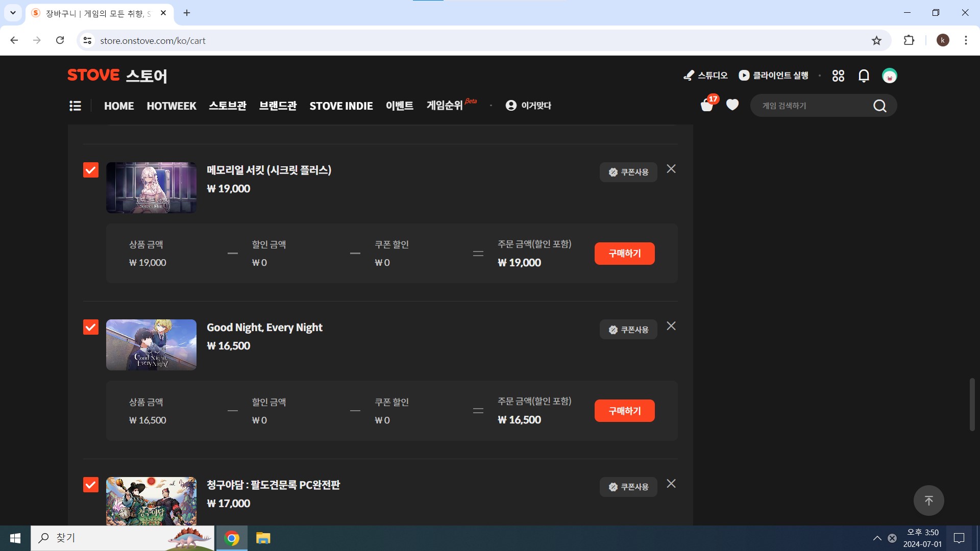This screenshot has height=551, width=980.
Task: Open 메모리얼 서킷 (시크릿 플러스) title
Action: (269, 170)
